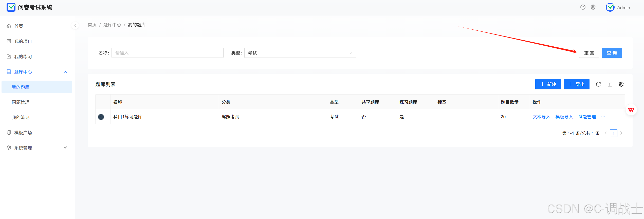This screenshot has width=644, height=219.
Task: Open 模板广场 in the sidebar
Action: 37,133
